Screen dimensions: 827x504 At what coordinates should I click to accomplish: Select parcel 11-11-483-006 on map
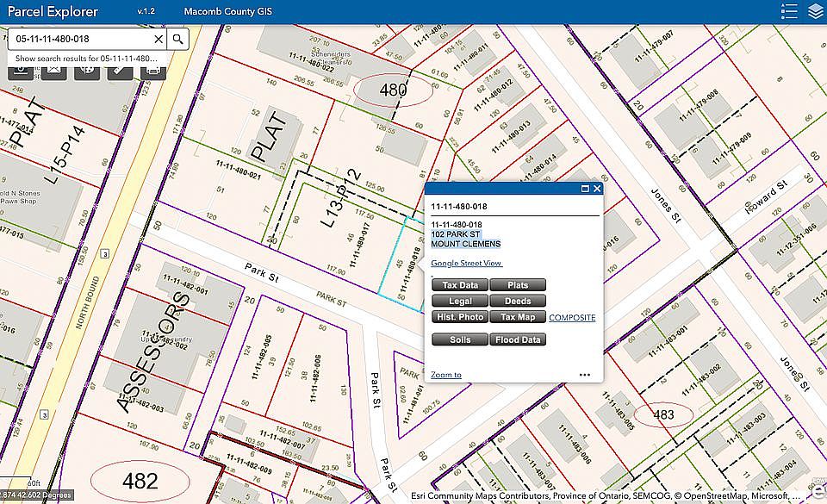point(575,444)
